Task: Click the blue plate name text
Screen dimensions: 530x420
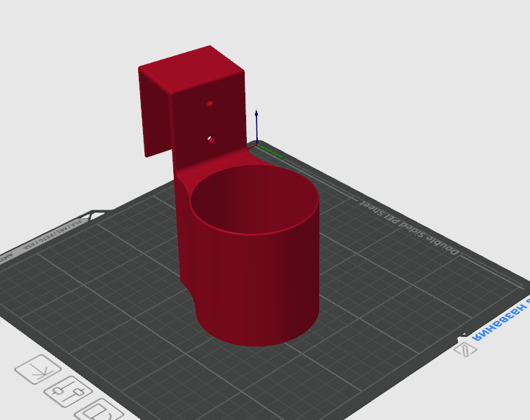Action: click(x=502, y=320)
